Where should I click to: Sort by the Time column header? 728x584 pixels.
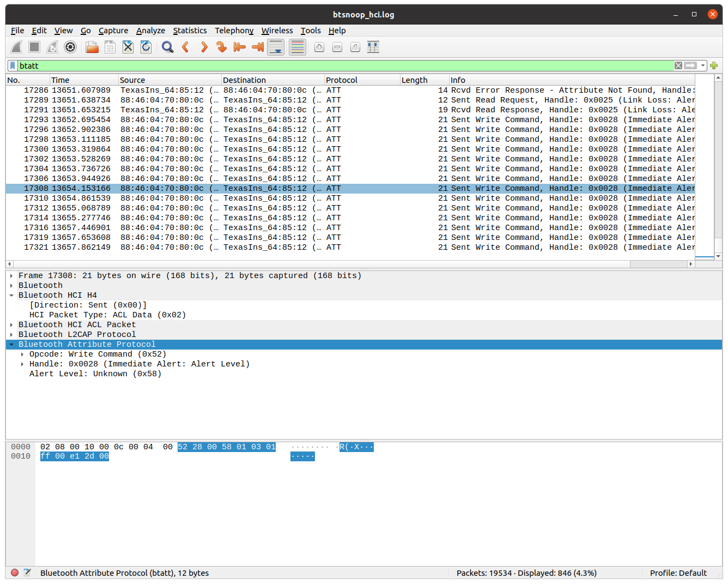(x=84, y=80)
